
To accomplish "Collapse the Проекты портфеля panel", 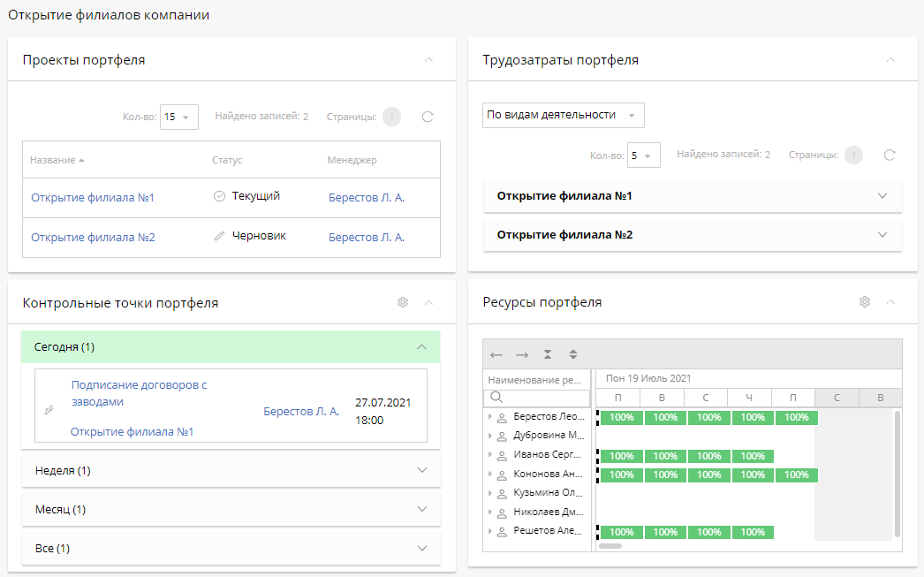I will (x=429, y=60).
